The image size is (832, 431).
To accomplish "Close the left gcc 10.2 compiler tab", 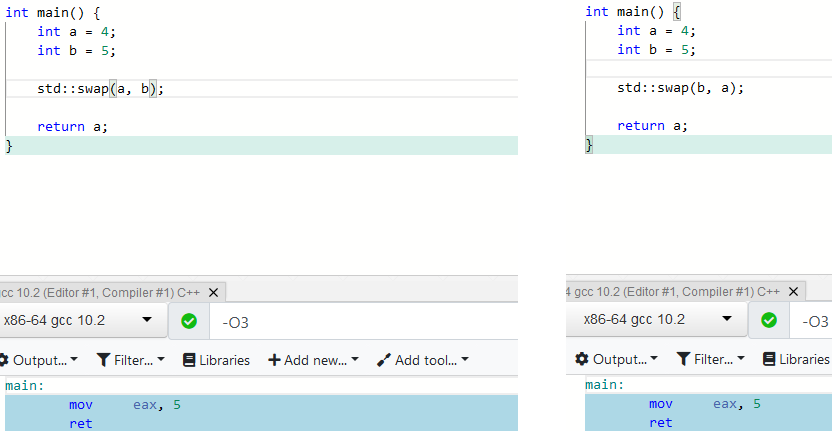I will (213, 292).
